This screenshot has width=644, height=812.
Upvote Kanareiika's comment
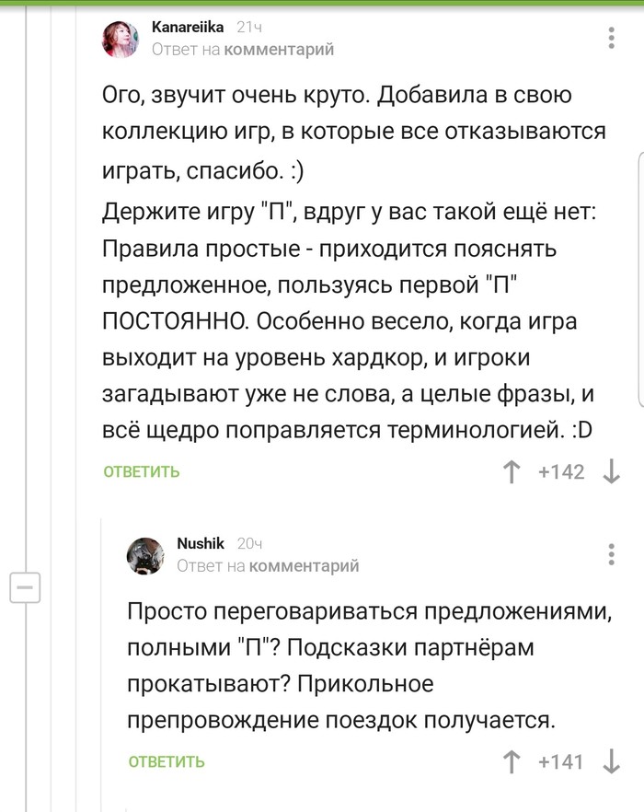[511, 472]
